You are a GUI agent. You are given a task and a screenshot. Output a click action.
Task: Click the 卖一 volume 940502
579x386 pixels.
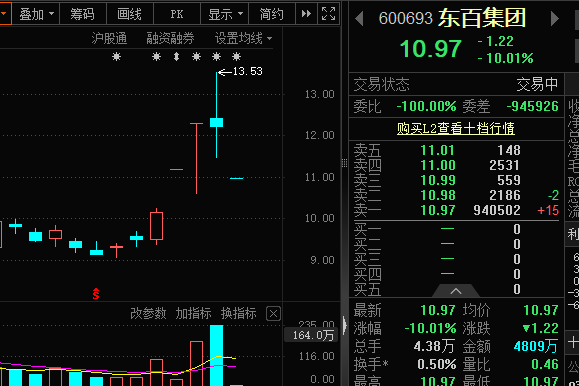[497, 210]
